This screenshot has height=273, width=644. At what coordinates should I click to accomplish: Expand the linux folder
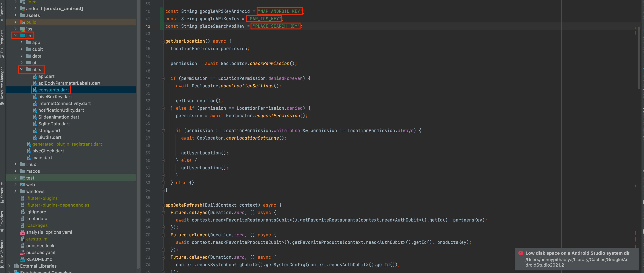(x=16, y=164)
